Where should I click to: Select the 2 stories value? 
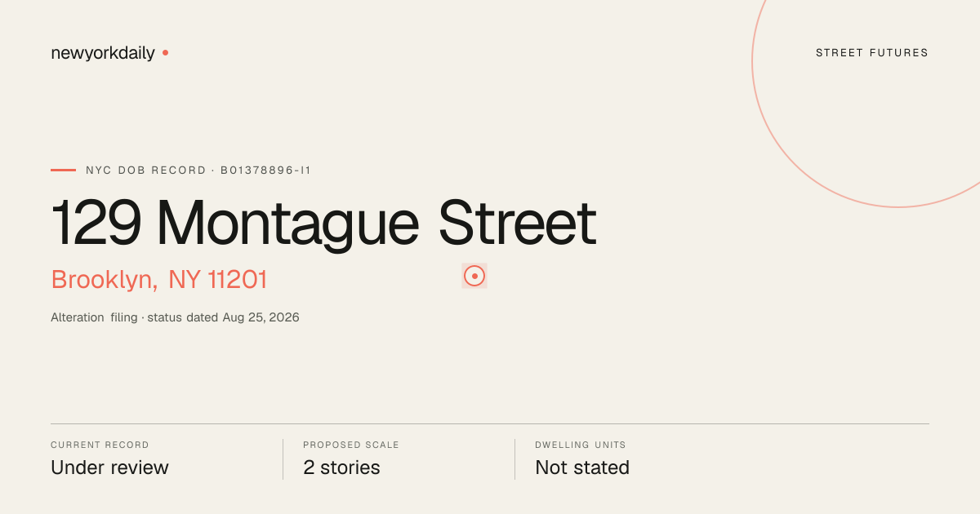pyautogui.click(x=341, y=467)
